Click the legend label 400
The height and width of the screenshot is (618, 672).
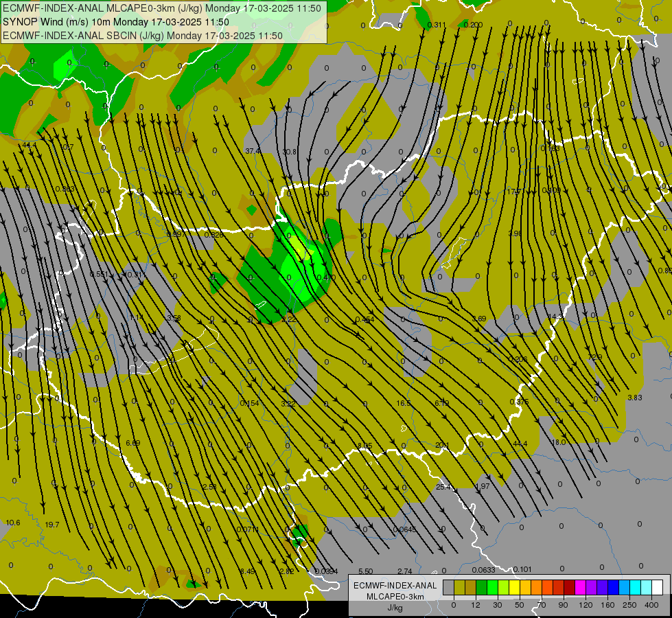pos(651,605)
